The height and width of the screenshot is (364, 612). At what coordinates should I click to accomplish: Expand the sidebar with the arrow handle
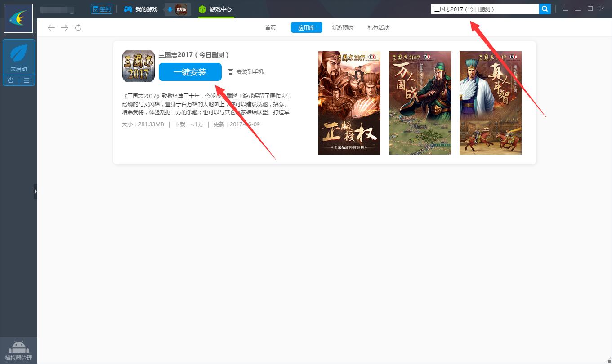click(36, 191)
